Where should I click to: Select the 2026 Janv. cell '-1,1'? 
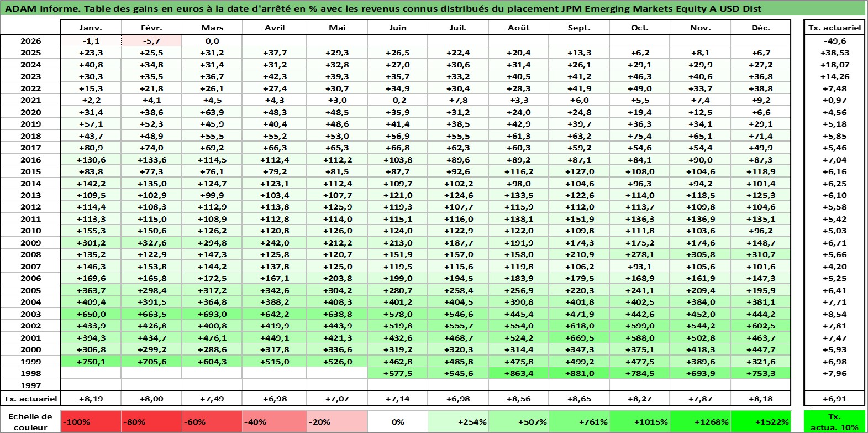coord(91,41)
